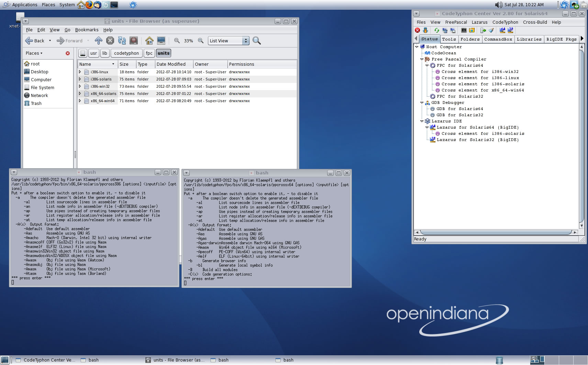This screenshot has height=365, width=588.
Task: Open the terminal icon in CodeTyphon toolbar
Action: pyautogui.click(x=464, y=31)
